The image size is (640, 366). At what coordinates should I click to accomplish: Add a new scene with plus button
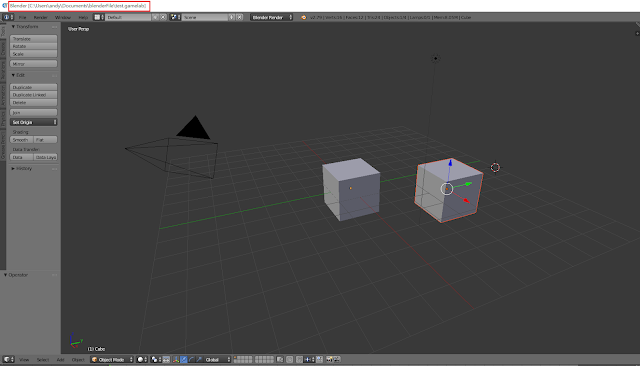(232, 17)
